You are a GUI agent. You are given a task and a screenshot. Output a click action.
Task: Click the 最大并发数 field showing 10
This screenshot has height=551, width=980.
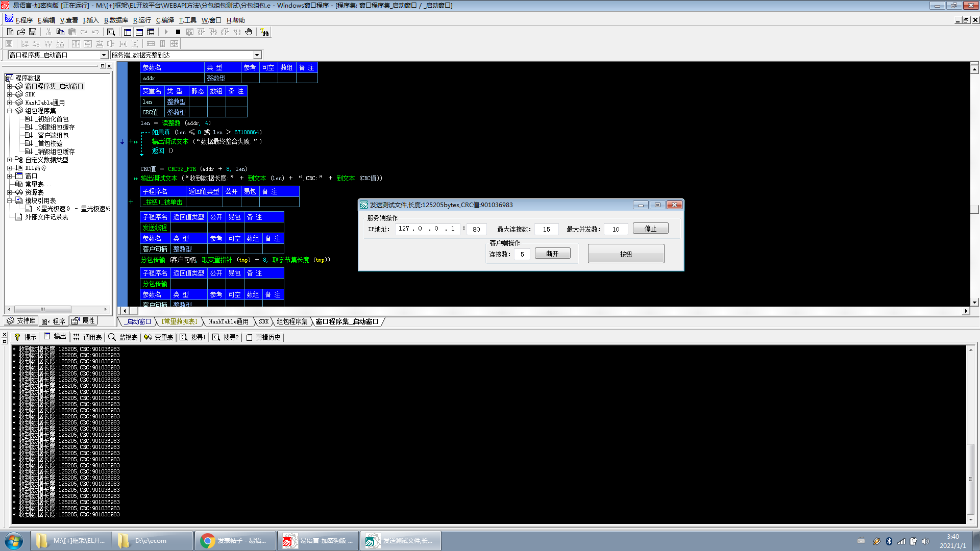pyautogui.click(x=616, y=229)
